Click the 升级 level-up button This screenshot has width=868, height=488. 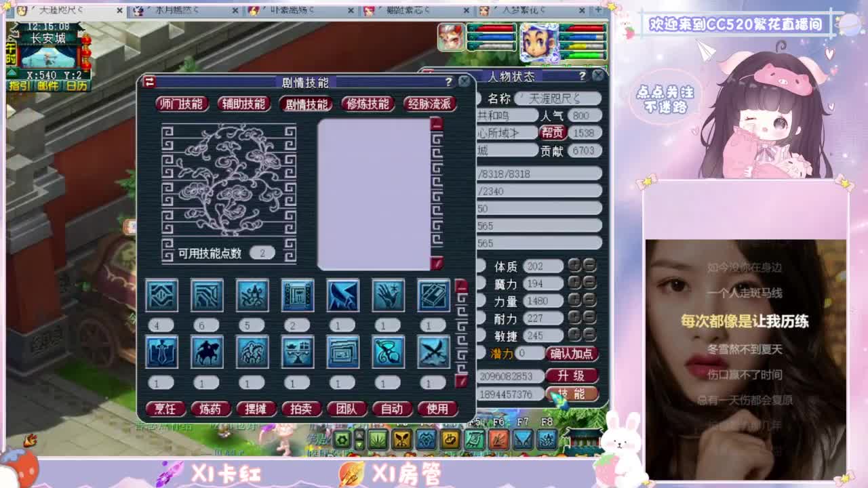(572, 375)
